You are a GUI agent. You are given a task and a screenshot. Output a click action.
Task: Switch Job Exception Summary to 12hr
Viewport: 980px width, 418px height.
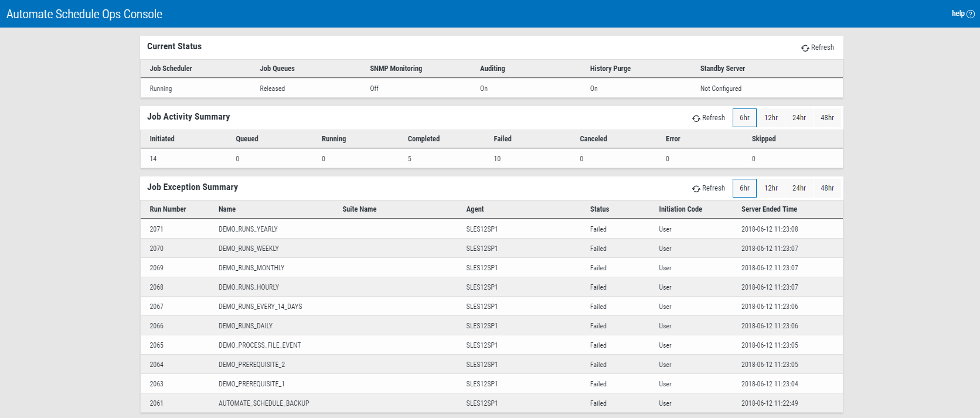tap(771, 188)
